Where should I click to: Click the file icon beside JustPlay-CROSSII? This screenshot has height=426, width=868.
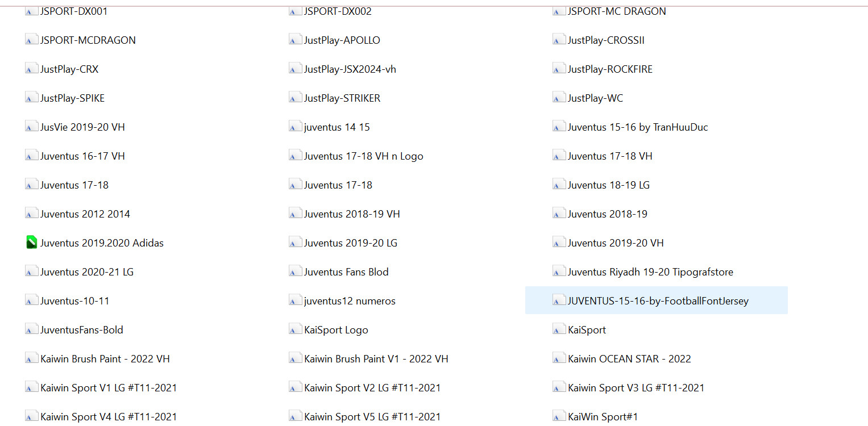pos(559,40)
